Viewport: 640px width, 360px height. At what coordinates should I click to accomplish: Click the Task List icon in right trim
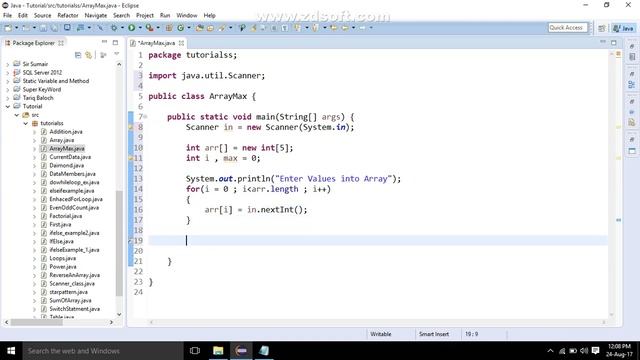pos(632,57)
